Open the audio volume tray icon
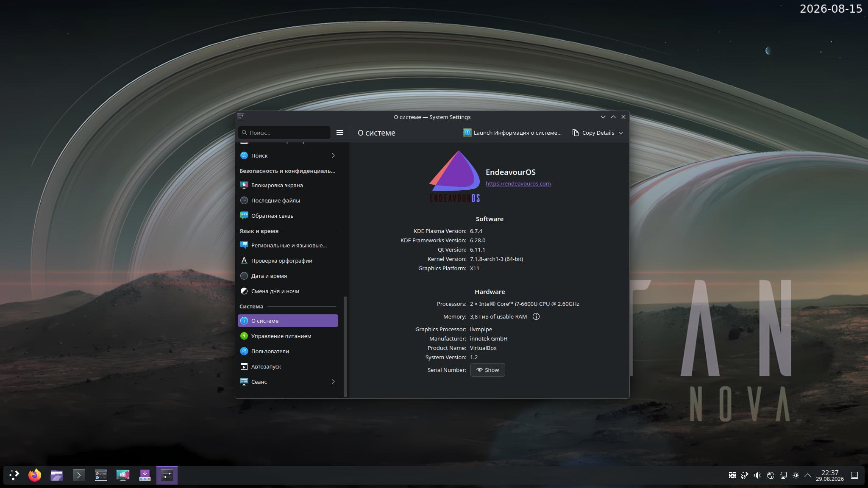868x488 pixels. (757, 475)
